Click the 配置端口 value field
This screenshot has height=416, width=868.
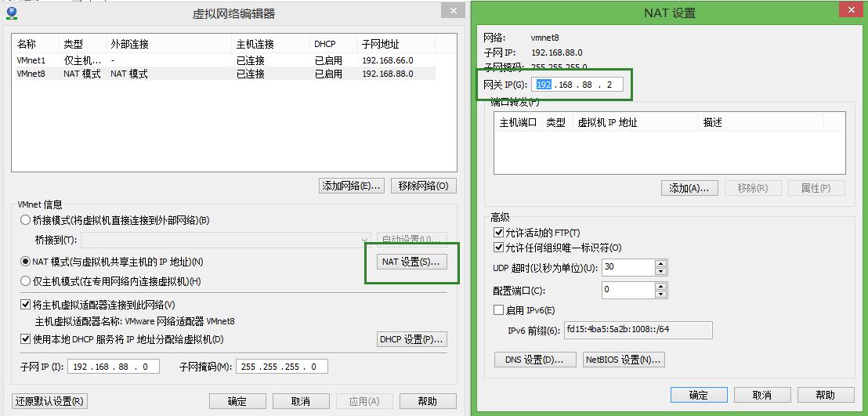627,290
